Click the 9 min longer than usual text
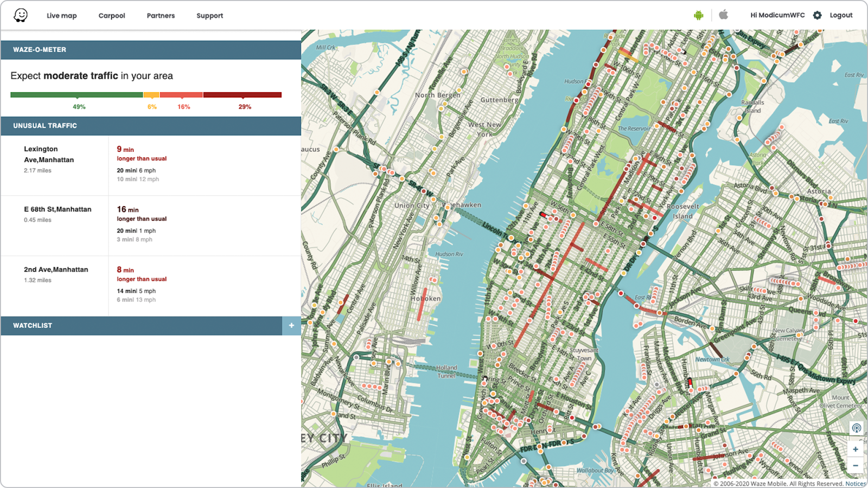Viewport: 868px width, 488px height. click(142, 153)
